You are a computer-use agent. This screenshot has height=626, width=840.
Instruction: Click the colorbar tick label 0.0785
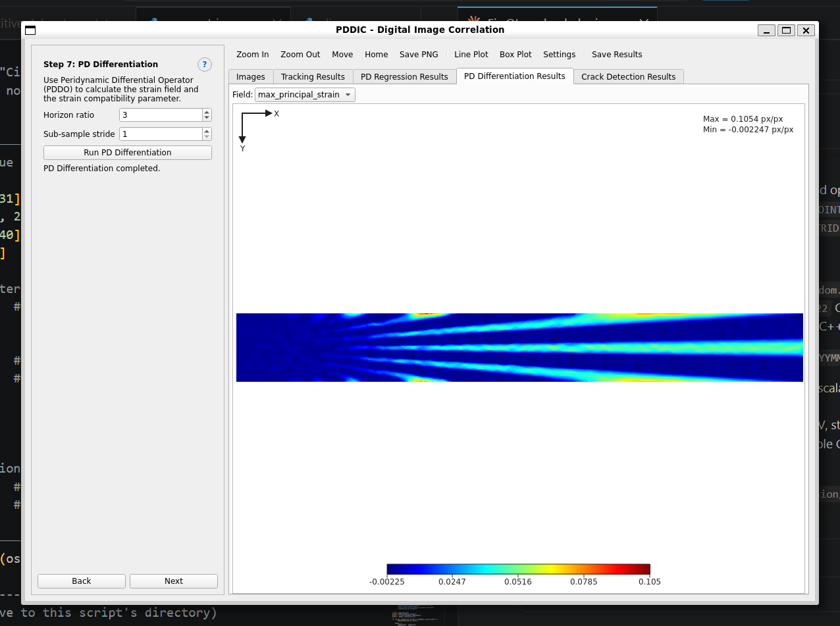(x=583, y=582)
